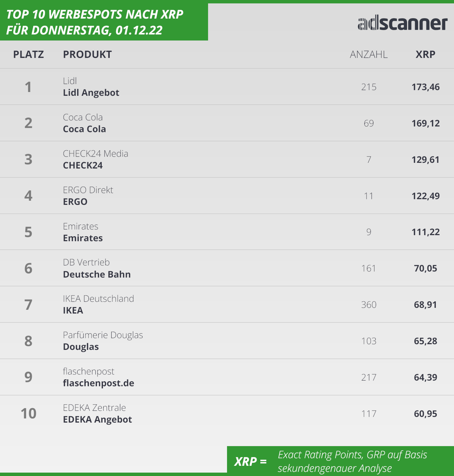Click the Coca Cola product name
454x476 pixels.
pyautogui.click(x=84, y=129)
